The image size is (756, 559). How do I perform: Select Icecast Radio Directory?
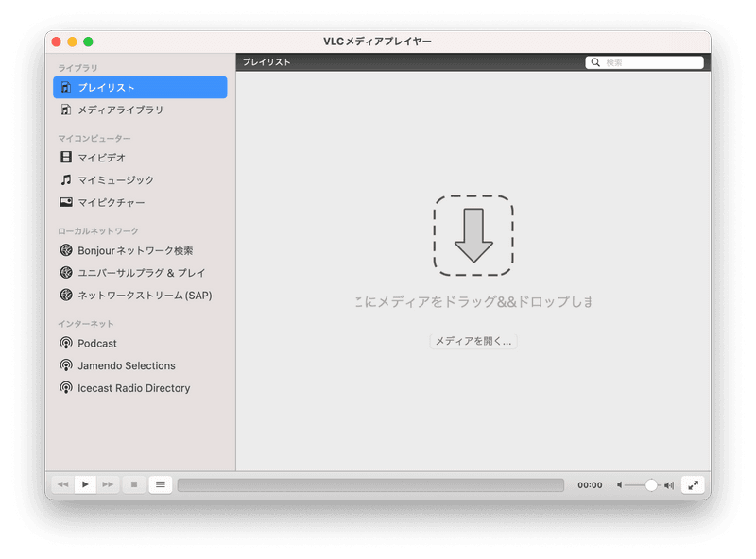click(133, 388)
